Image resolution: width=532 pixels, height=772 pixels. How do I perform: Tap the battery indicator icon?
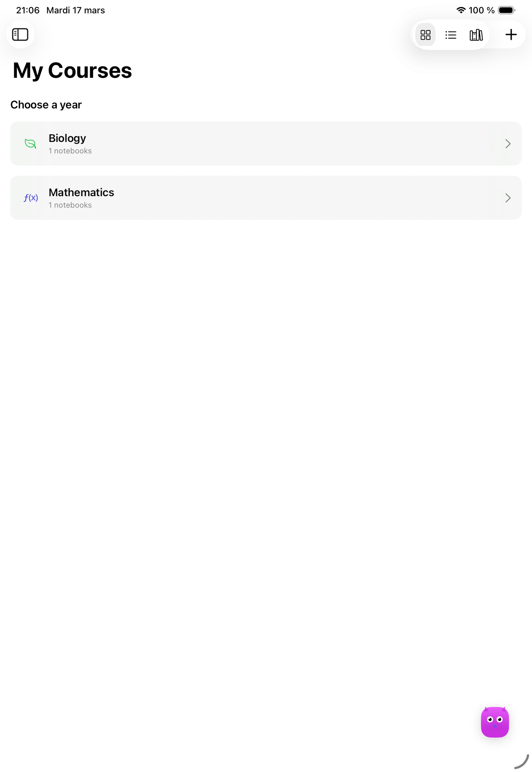click(506, 10)
